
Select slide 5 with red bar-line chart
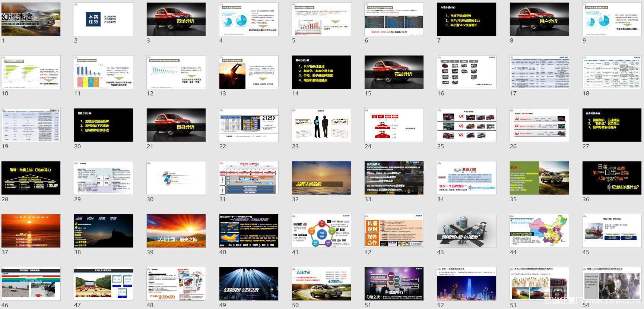click(321, 19)
